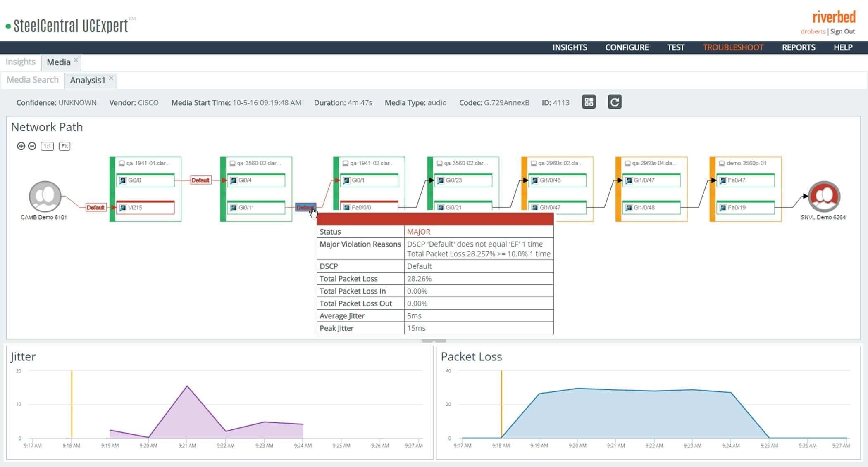Click the Fa0/0/0 interface on qa-1941-02

(x=369, y=206)
